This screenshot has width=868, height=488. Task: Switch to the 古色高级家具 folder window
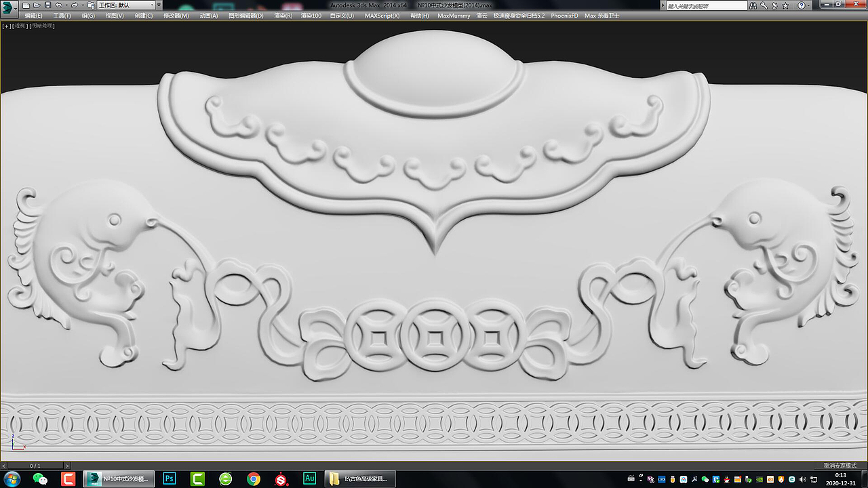(x=360, y=479)
